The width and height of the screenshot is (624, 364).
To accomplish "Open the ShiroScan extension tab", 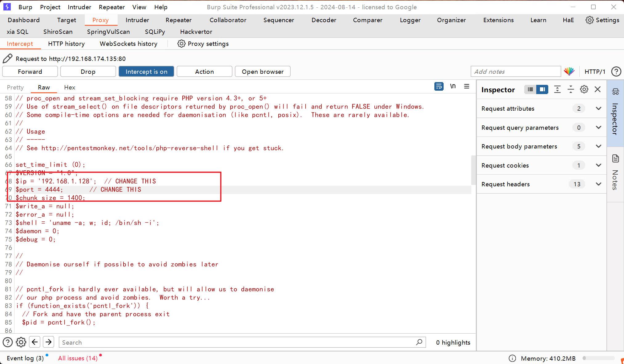I will [x=58, y=32].
